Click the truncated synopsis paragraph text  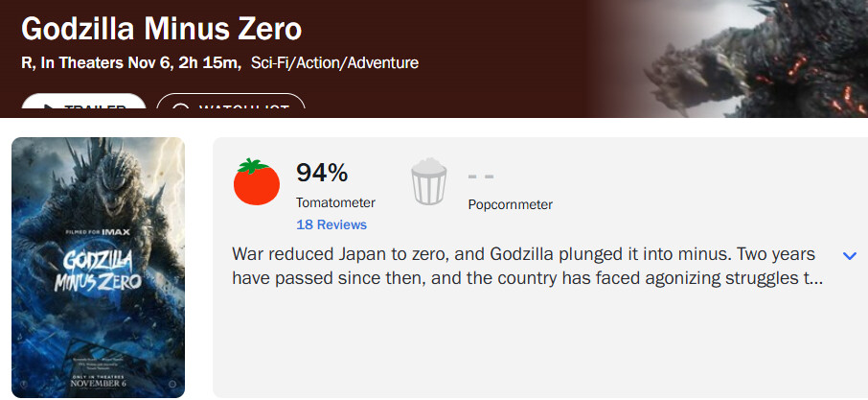coord(528,267)
